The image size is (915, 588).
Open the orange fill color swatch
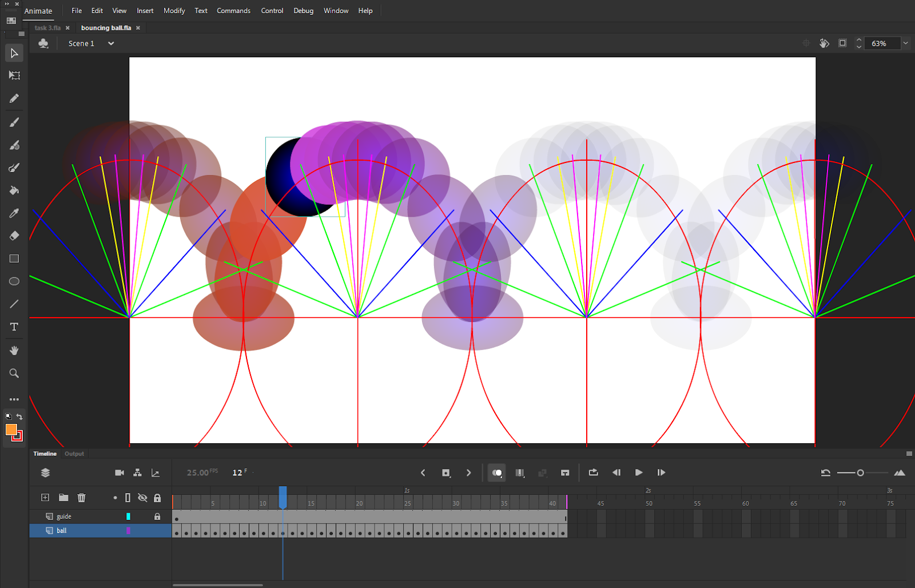point(11,429)
